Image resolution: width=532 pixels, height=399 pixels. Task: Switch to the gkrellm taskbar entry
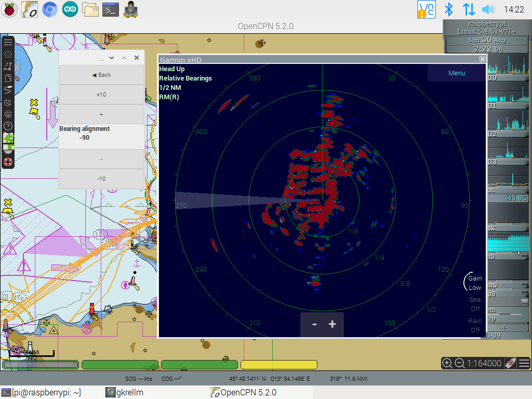[x=126, y=392]
